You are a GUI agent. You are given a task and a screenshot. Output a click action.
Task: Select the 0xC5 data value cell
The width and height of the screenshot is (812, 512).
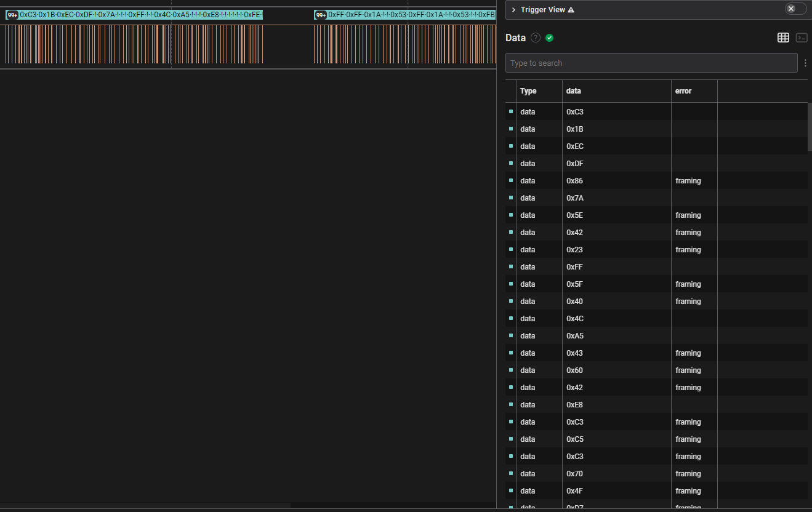[x=617, y=439]
